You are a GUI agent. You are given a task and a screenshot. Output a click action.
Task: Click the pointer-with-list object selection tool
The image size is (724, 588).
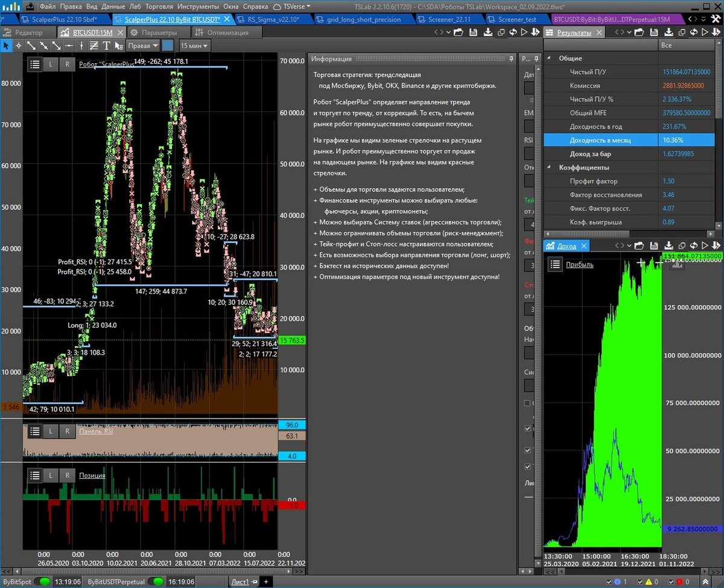pyautogui.click(x=118, y=45)
